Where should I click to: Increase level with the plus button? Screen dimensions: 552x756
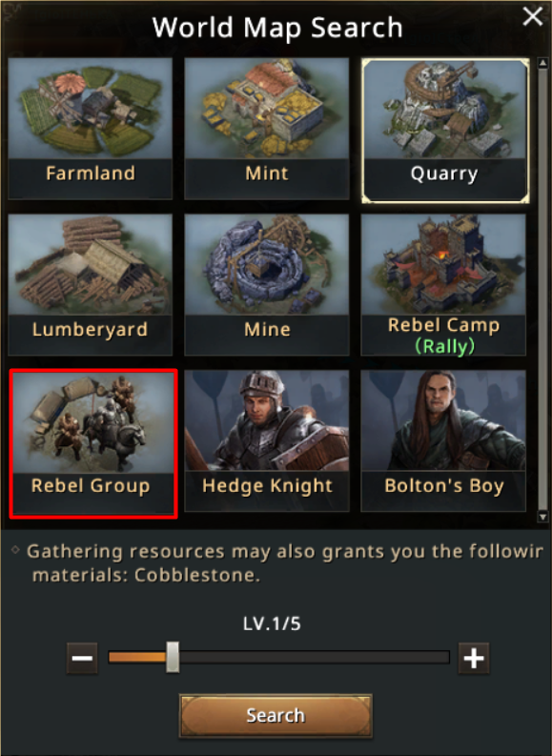474,658
